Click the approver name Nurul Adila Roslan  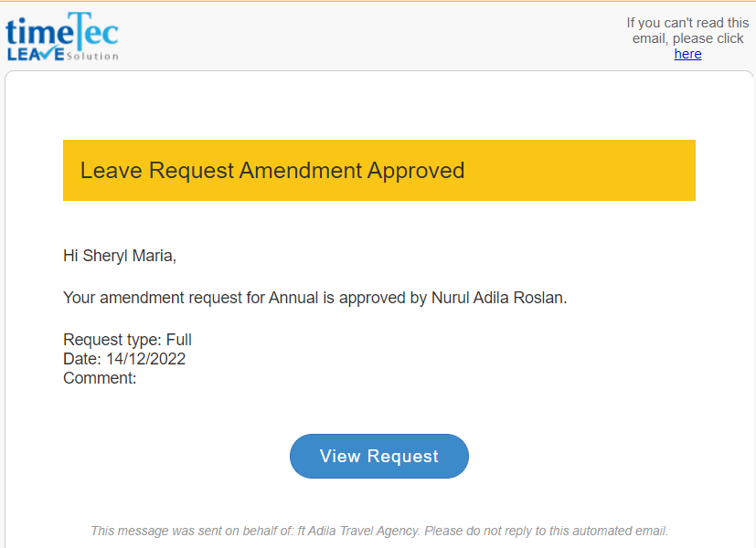[497, 298]
